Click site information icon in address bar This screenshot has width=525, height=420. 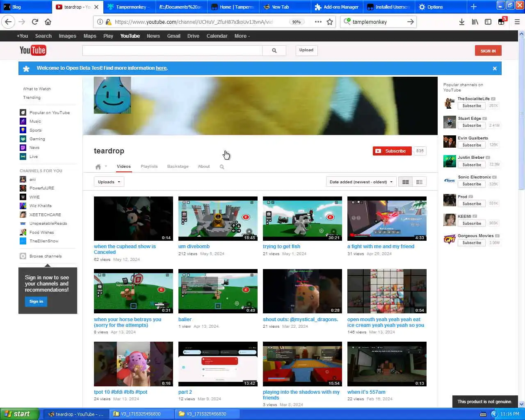pyautogui.click(x=100, y=22)
